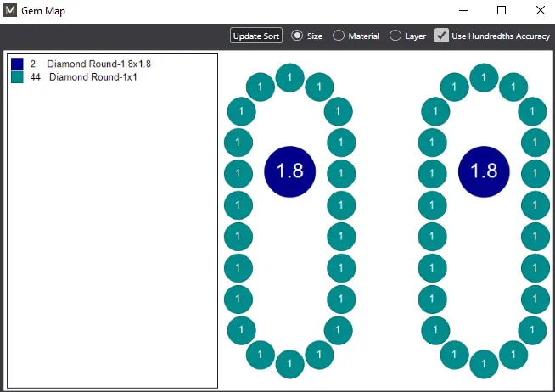This screenshot has height=392, width=555.
Task: Switch sorting to Layer
Action: point(395,36)
